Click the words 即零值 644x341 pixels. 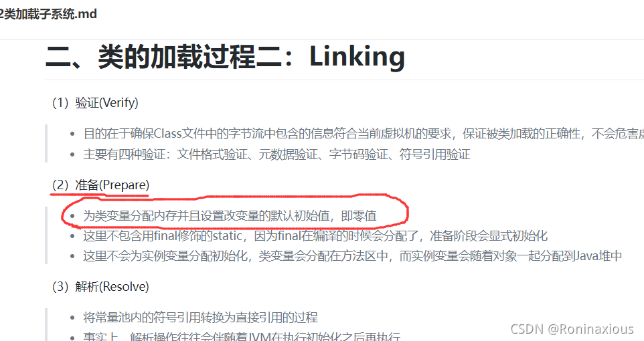click(x=359, y=216)
